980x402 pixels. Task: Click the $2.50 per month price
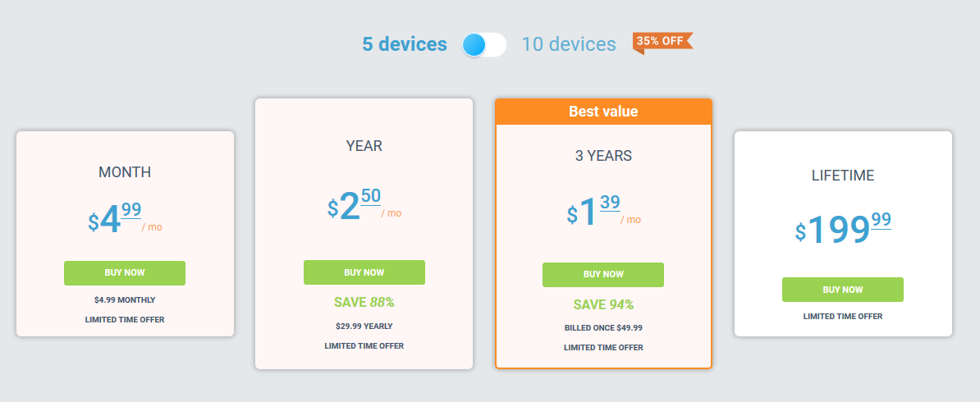coord(364,206)
